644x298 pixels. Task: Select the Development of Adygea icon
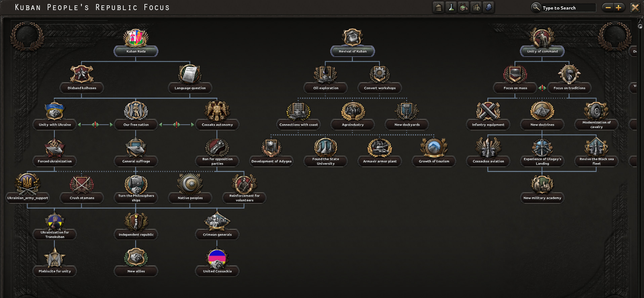(x=271, y=148)
